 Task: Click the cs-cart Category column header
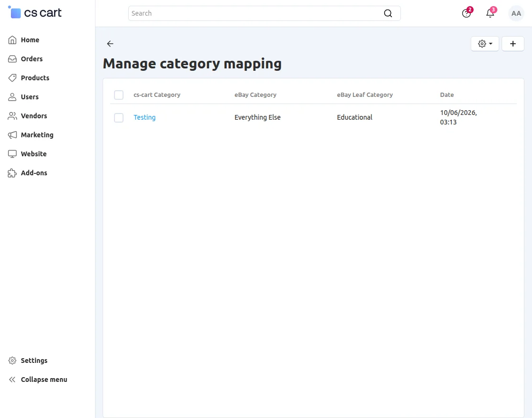coord(157,95)
